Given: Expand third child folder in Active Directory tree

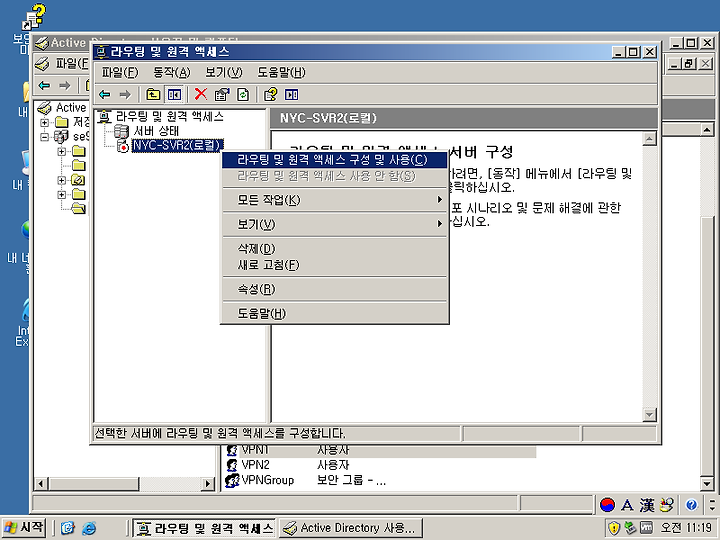Looking at the screenshot, I should tap(62, 180).
